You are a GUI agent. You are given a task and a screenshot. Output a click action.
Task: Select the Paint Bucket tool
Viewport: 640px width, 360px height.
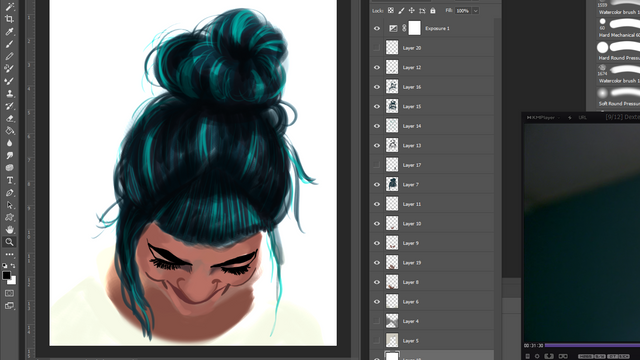click(x=9, y=131)
